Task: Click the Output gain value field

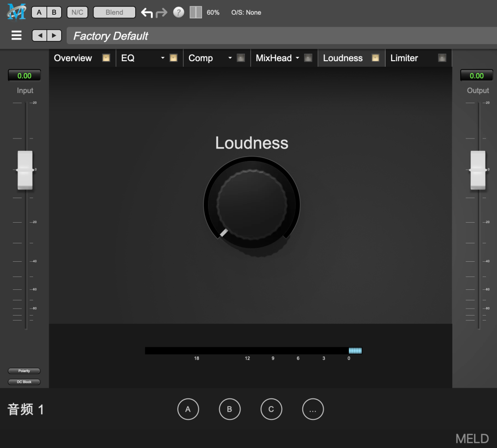Action: (x=476, y=76)
